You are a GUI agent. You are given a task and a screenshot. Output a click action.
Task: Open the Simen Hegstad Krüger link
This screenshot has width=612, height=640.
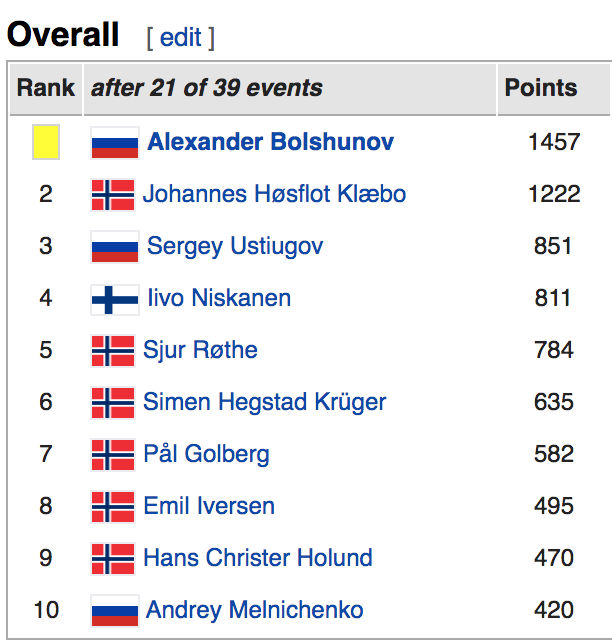(x=264, y=402)
